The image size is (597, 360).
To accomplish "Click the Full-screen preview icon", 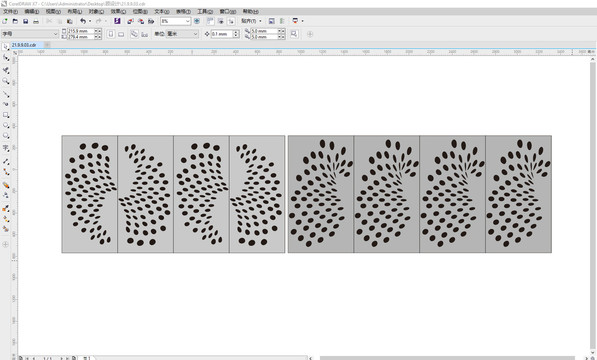I will (x=197, y=21).
